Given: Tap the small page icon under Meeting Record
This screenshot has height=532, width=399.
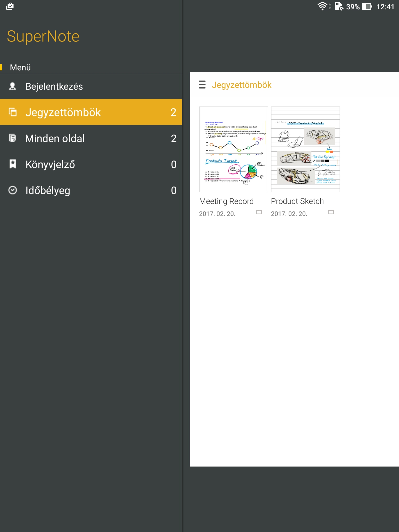Looking at the screenshot, I should tap(259, 212).
